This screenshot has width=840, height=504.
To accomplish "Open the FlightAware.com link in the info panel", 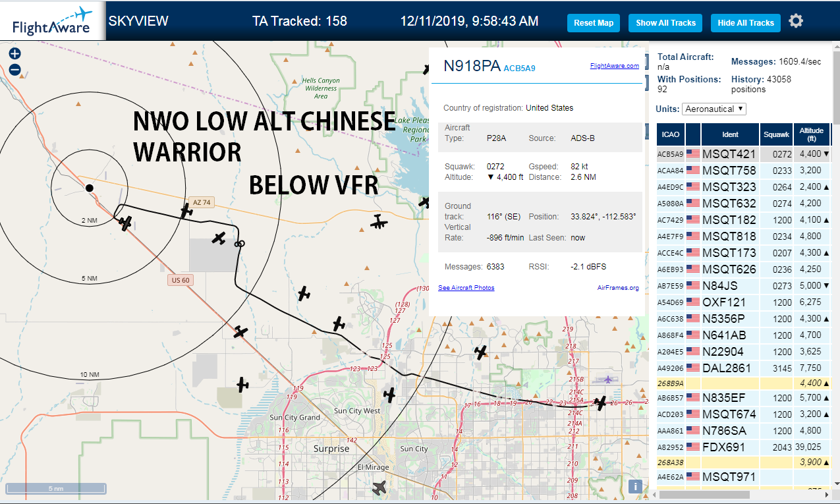I will [614, 66].
